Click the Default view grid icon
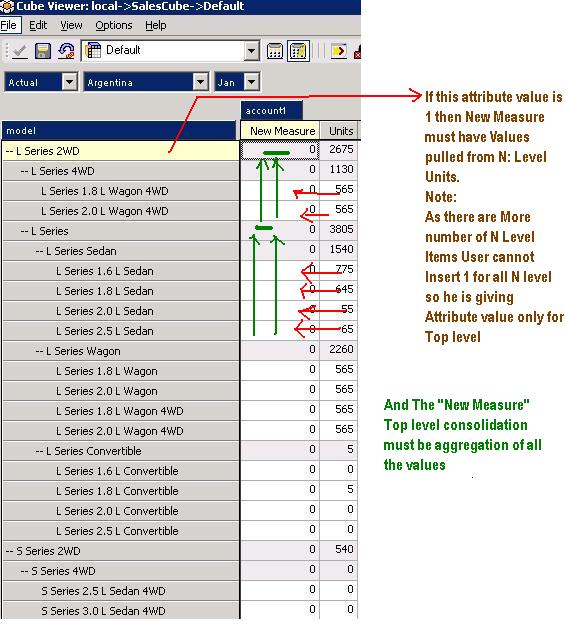This screenshot has width=565, height=627. click(x=94, y=51)
